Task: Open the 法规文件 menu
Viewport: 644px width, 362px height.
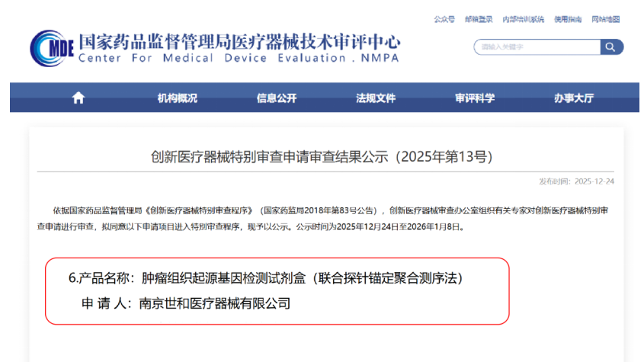Action: [x=375, y=98]
